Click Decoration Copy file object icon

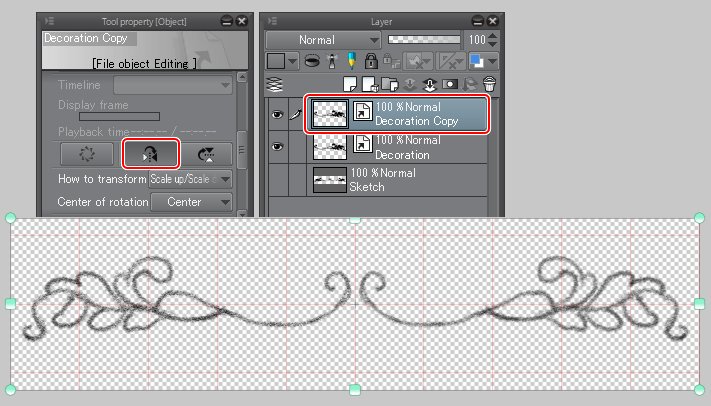pos(362,112)
